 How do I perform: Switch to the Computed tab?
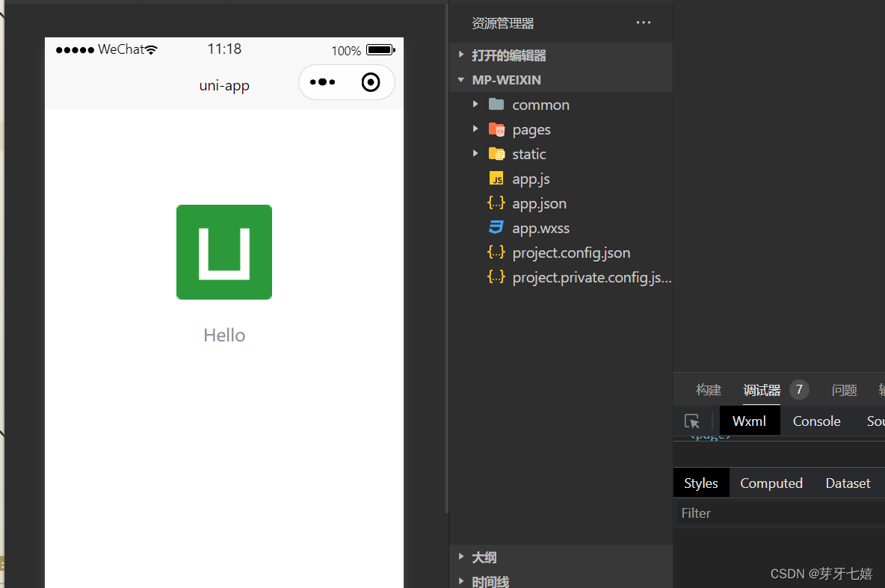[x=771, y=483]
